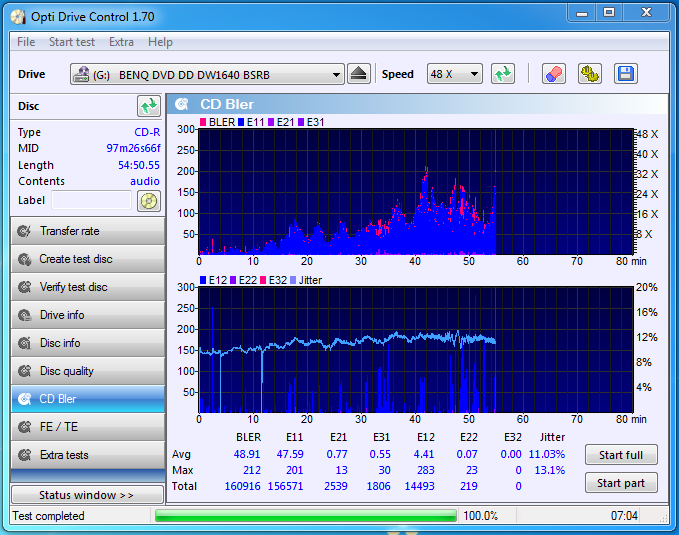The height and width of the screenshot is (535, 679).
Task: Open the FE / TE section
Action: (88, 427)
